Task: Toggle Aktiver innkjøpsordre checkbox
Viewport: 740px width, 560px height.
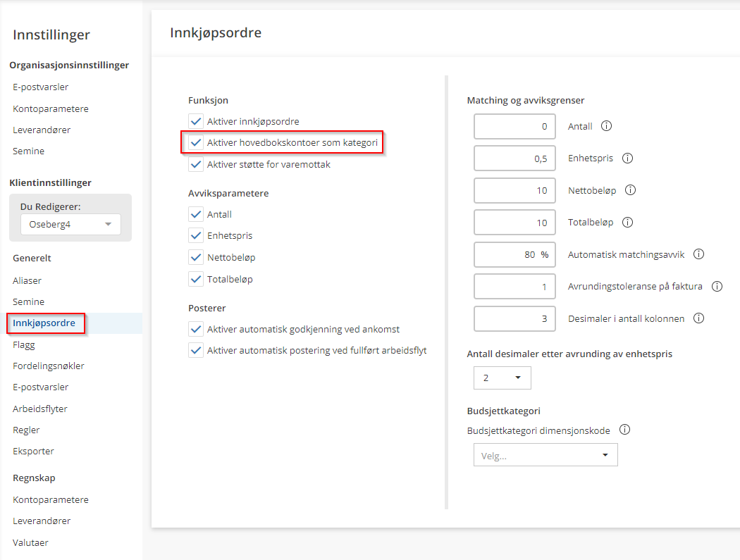Action: point(196,121)
